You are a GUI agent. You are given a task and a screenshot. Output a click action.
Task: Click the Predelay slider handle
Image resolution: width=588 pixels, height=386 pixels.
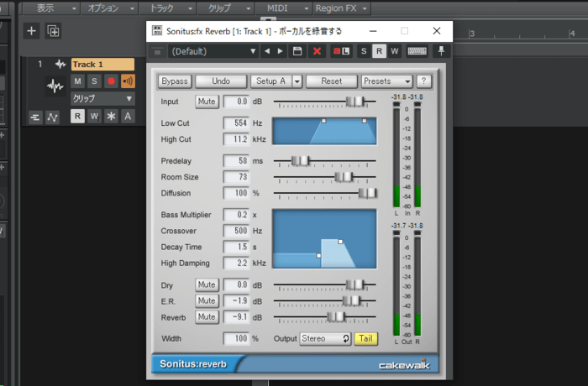301,161
